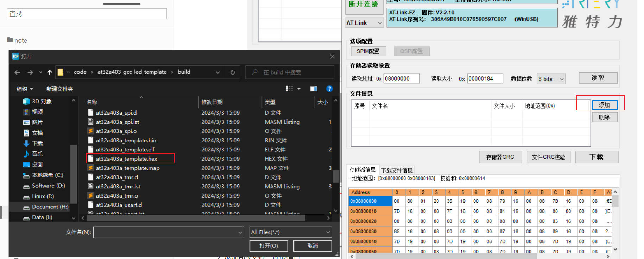Image resolution: width=644 pixels, height=259 pixels.
Task: Select file at32a403a_tmr.lst
Action: 118,186
